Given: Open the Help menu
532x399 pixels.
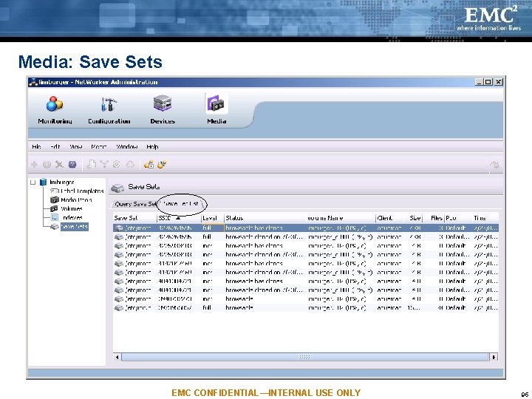Looking at the screenshot, I should point(152,146).
